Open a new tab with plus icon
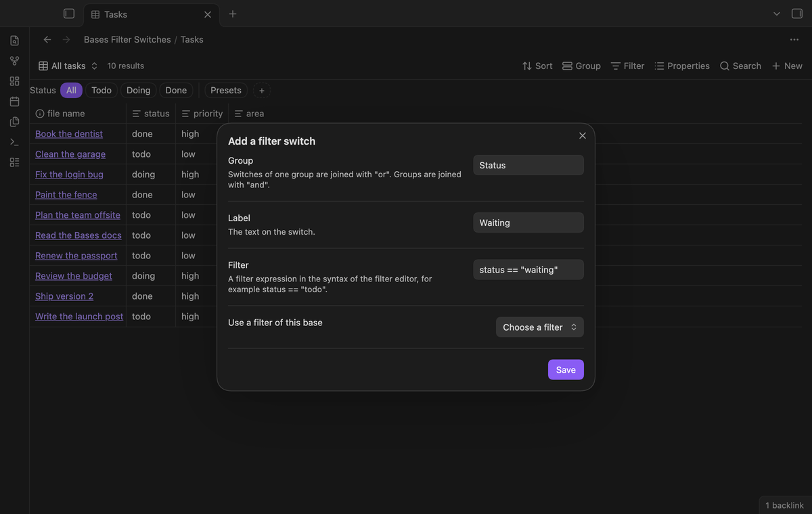The image size is (812, 514). pos(233,14)
